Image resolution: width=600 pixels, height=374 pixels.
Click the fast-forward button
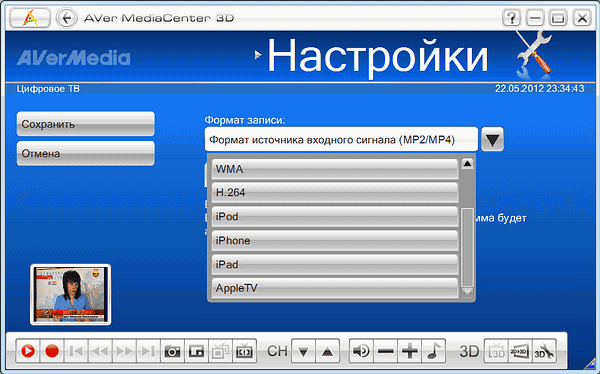tap(124, 351)
